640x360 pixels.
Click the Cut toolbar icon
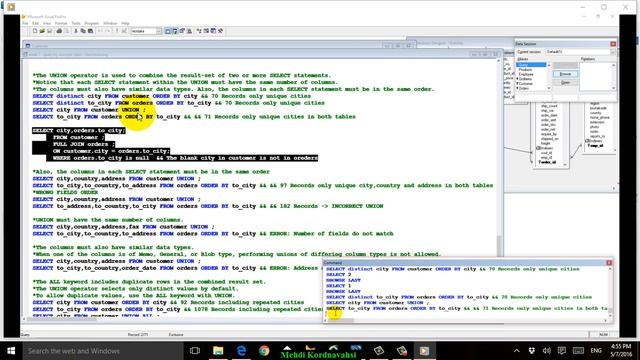click(x=76, y=31)
